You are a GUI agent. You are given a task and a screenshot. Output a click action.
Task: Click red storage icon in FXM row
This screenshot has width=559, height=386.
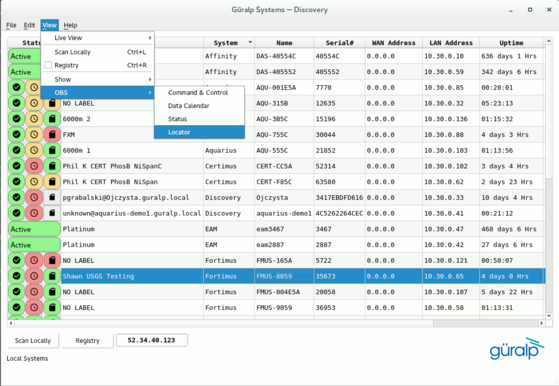pos(52,135)
